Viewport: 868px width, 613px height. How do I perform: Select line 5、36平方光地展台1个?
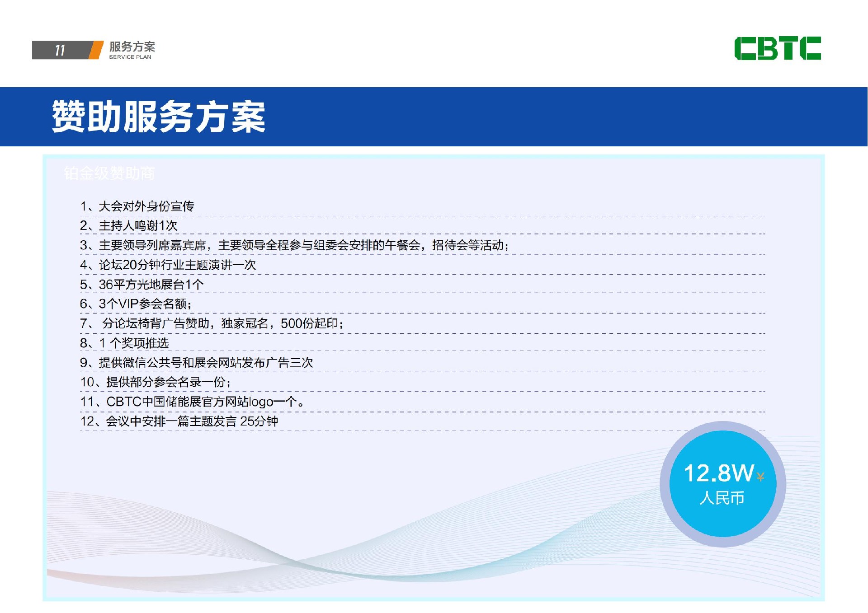[142, 285]
